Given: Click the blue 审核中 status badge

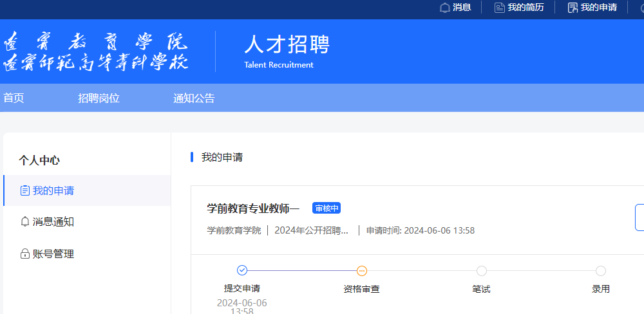Looking at the screenshot, I should [x=326, y=208].
